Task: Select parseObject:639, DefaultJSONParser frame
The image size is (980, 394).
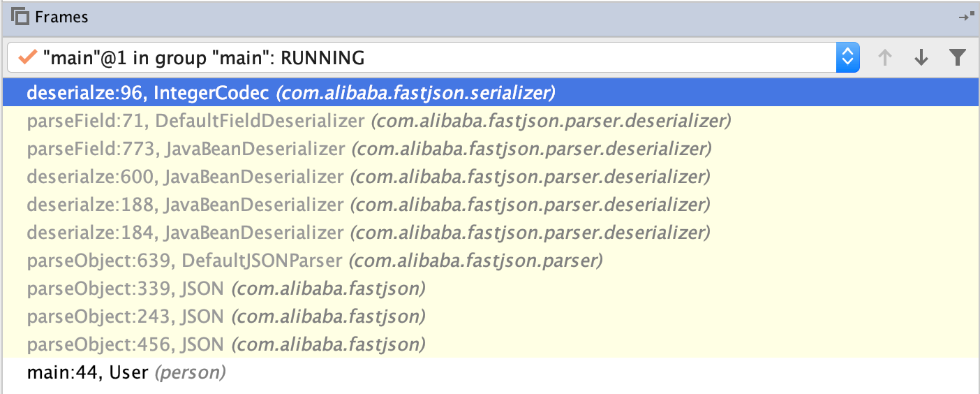Action: [314, 261]
